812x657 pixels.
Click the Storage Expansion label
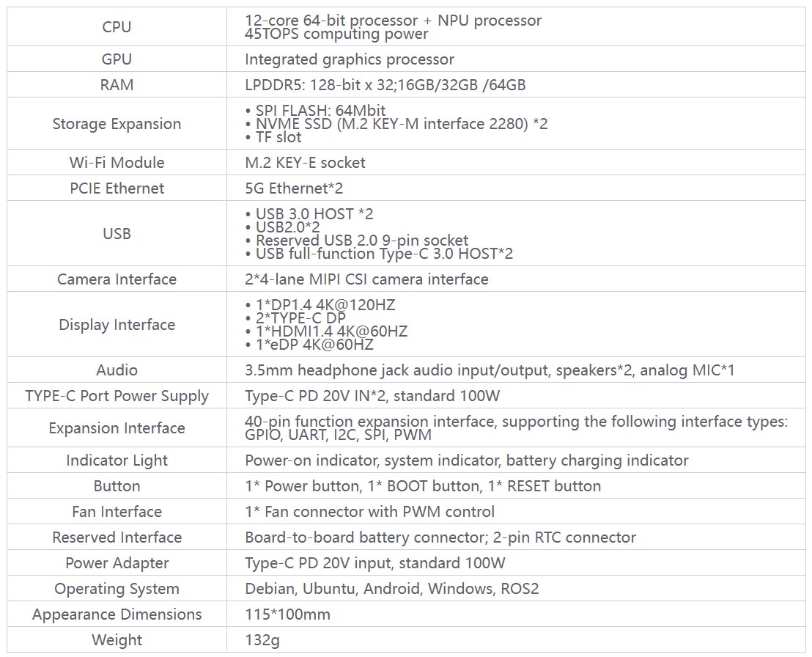coord(117,124)
